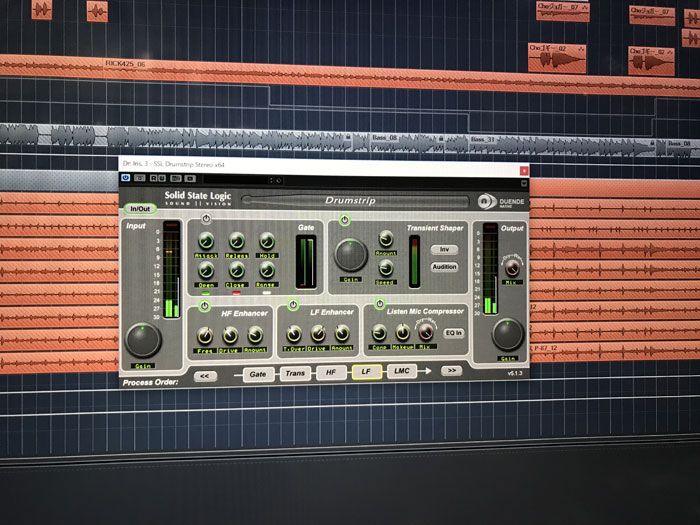This screenshot has width=700, height=525.
Task: Toggle the Listen Mic Compressor power button
Action: pos(379,304)
